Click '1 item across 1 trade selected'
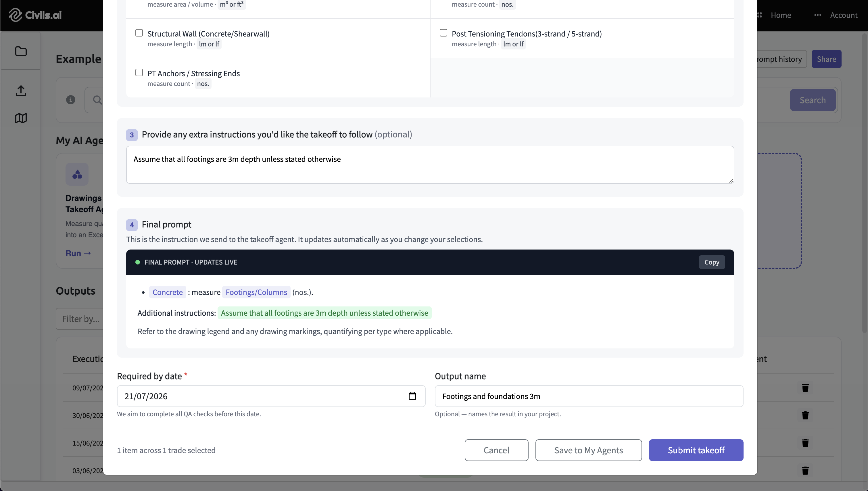Image resolution: width=868 pixels, height=491 pixels. click(x=166, y=450)
